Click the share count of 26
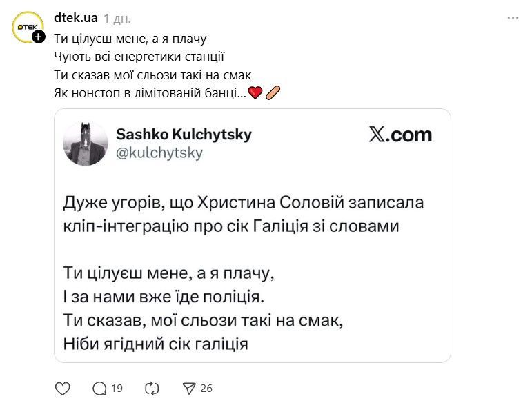 coord(206,389)
